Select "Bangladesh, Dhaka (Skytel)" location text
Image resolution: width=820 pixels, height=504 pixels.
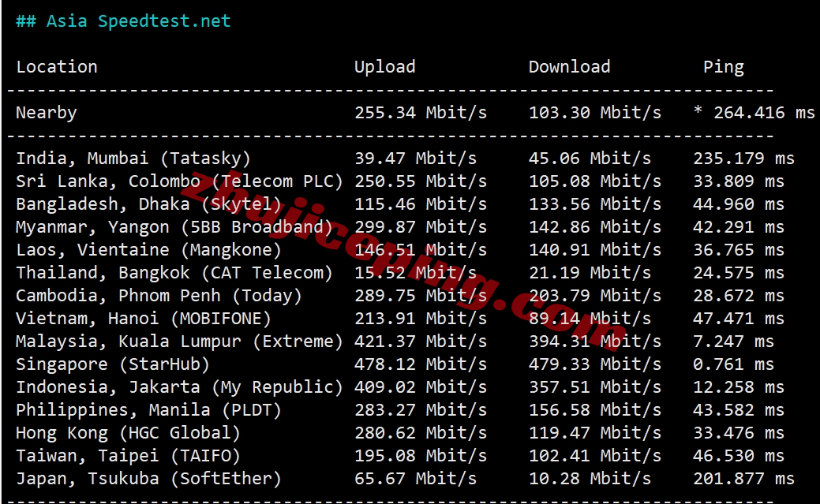point(148,204)
